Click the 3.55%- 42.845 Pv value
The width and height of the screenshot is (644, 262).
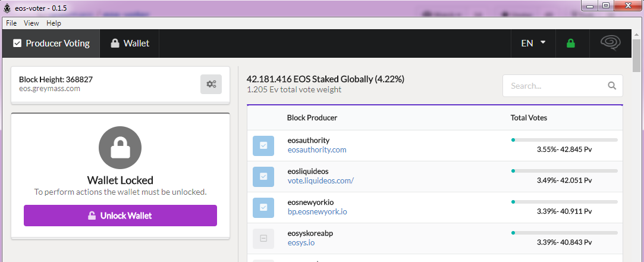(564, 149)
